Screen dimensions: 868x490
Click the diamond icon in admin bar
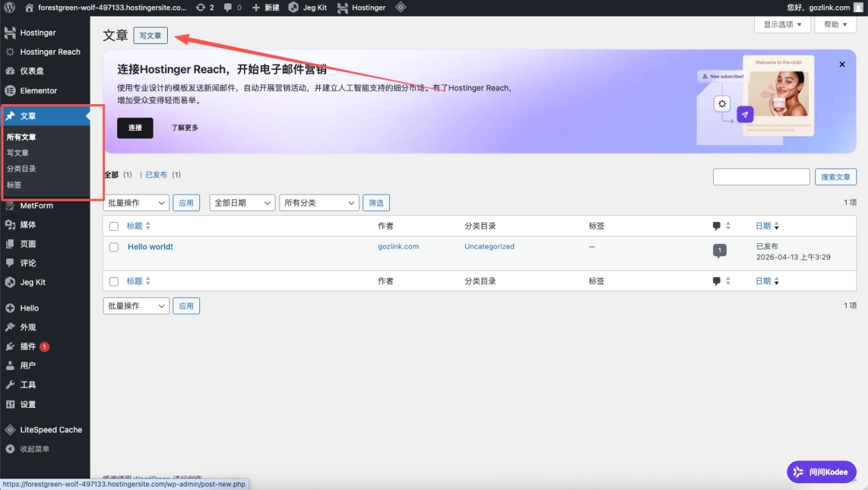coord(401,8)
